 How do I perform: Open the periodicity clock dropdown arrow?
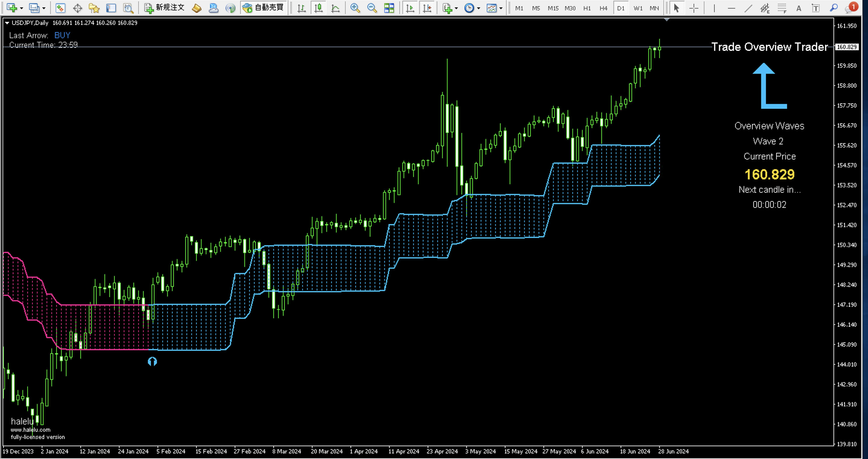478,8
